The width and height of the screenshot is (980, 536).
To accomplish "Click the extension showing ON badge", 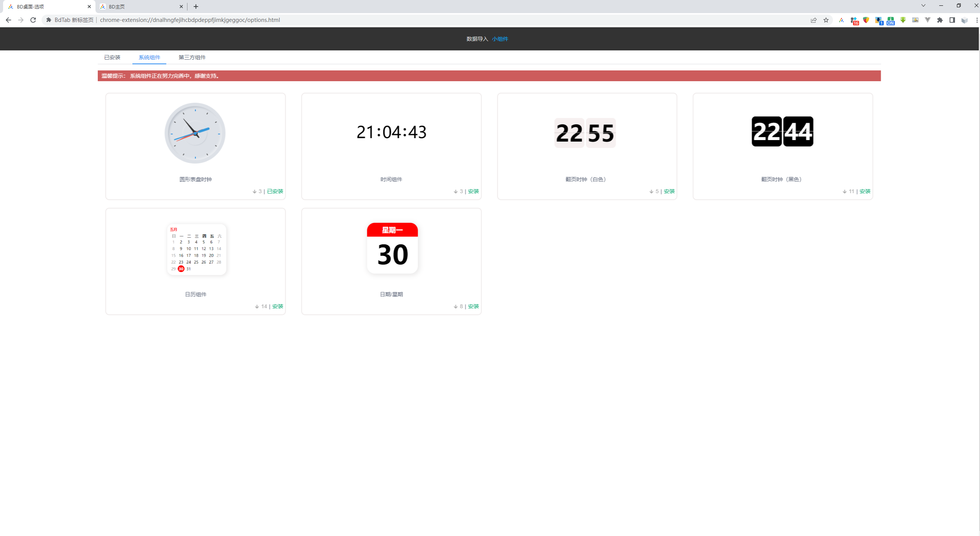I will (891, 20).
